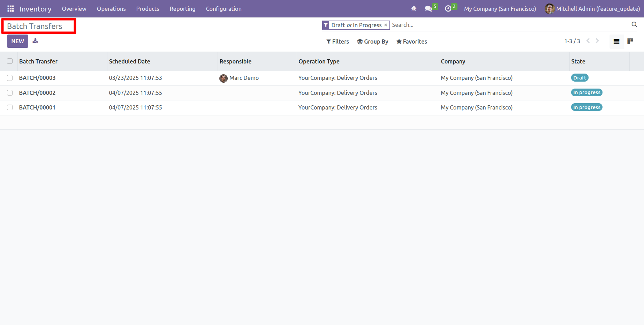This screenshot has width=644, height=325.
Task: Open Mitchell Admin user menu
Action: tap(592, 9)
